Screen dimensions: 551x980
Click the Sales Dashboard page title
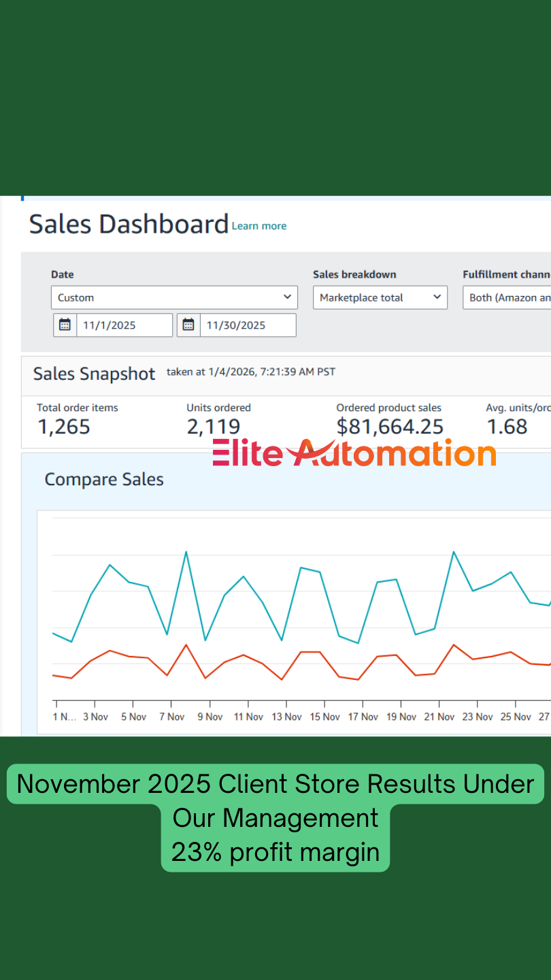point(129,224)
